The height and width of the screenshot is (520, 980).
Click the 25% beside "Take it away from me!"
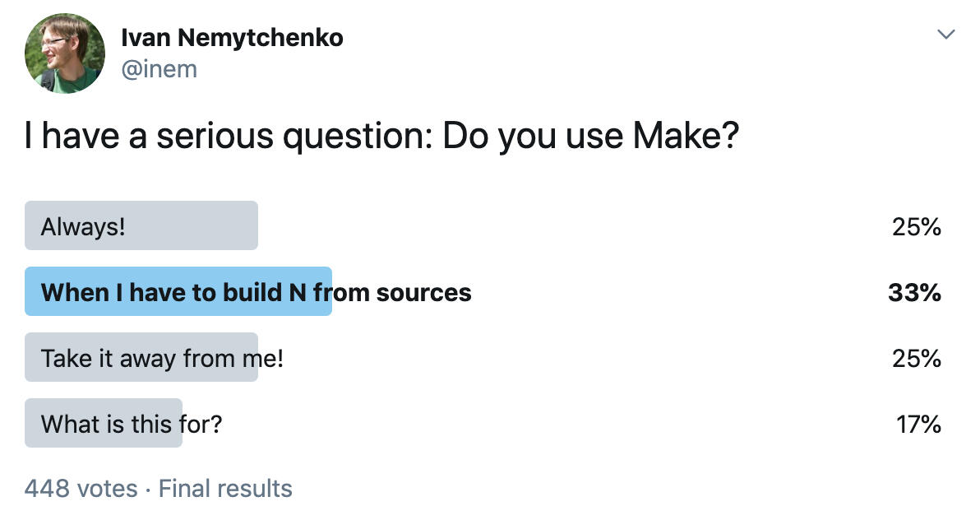click(916, 358)
